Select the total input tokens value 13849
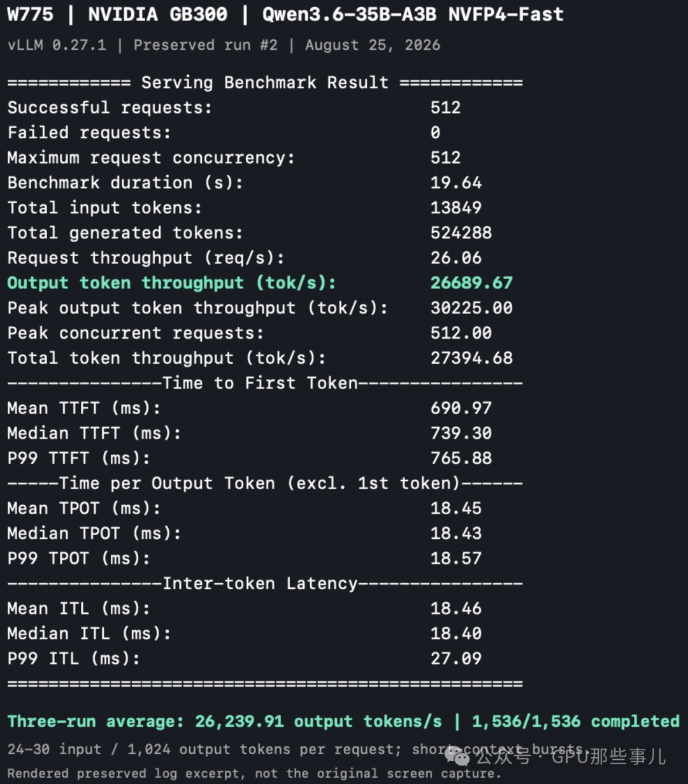Image resolution: width=688 pixels, height=784 pixels. tap(456, 208)
